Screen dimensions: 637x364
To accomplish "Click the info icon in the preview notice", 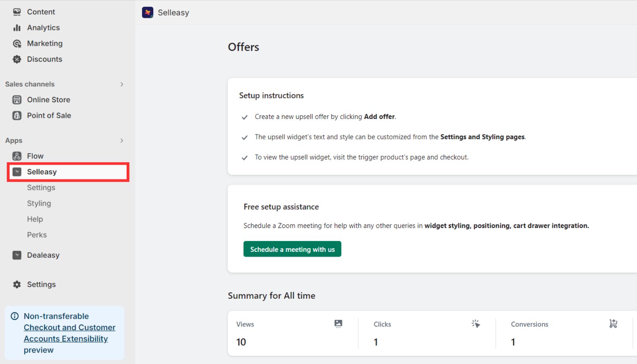I will point(15,316).
